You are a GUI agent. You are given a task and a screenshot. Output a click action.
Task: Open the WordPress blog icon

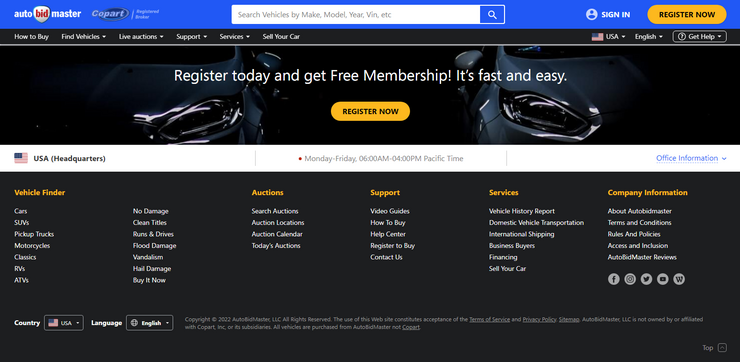pyautogui.click(x=679, y=279)
